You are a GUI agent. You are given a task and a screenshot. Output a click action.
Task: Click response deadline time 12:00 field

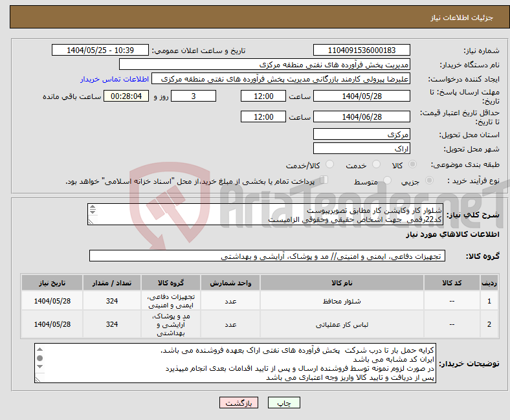coord(263,96)
